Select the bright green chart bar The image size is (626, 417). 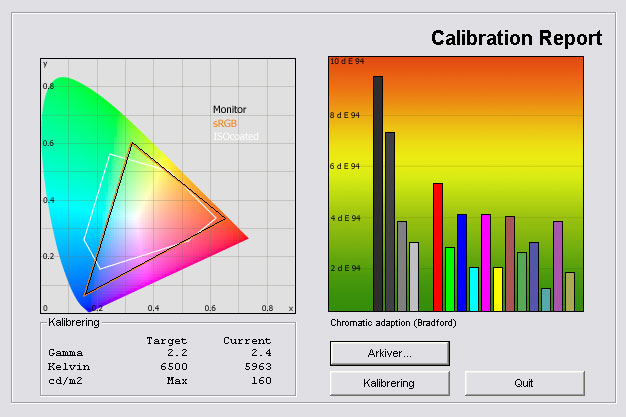pyautogui.click(x=450, y=279)
